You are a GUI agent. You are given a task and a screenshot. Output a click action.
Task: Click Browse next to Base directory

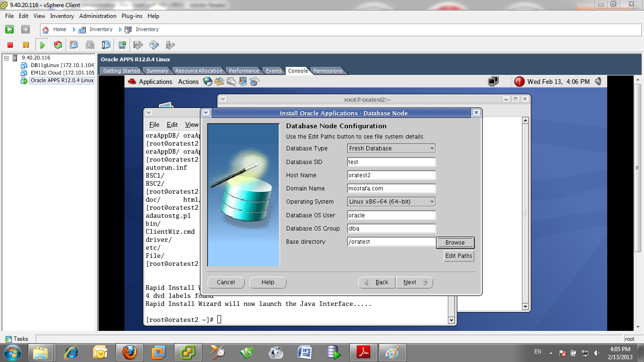click(x=455, y=243)
